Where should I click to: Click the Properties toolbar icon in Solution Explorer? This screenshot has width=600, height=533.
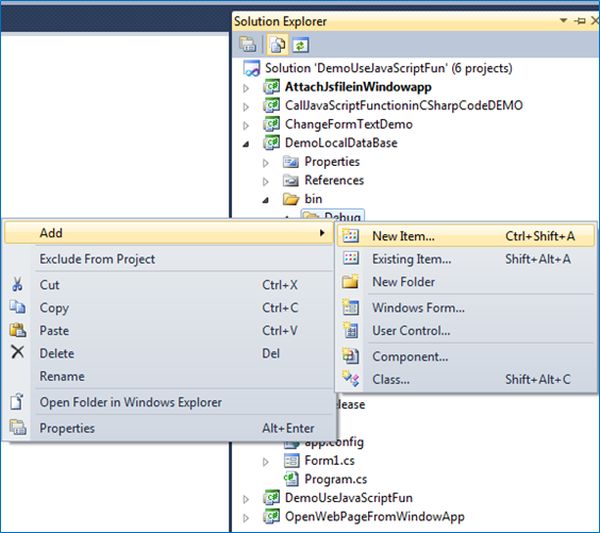pos(247,44)
